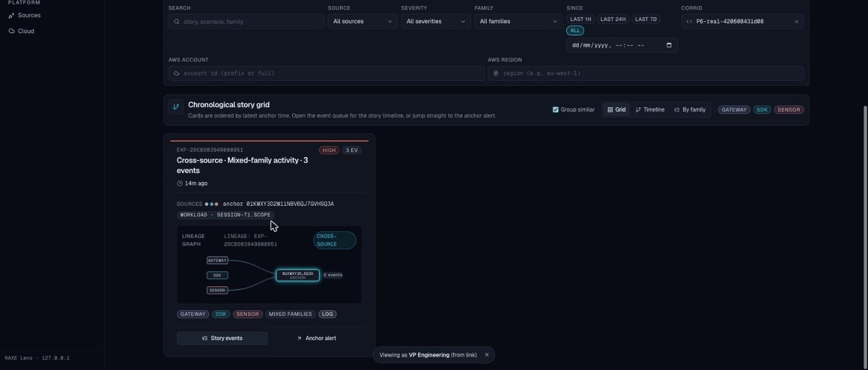
Task: Switch to the Grid view tab
Action: tap(617, 110)
